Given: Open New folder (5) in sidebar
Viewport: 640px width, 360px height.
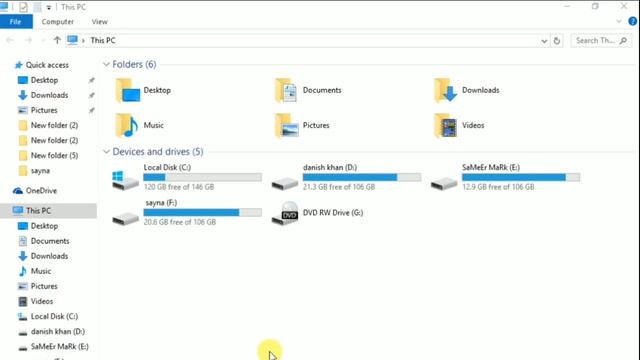Looking at the screenshot, I should [x=48, y=156].
